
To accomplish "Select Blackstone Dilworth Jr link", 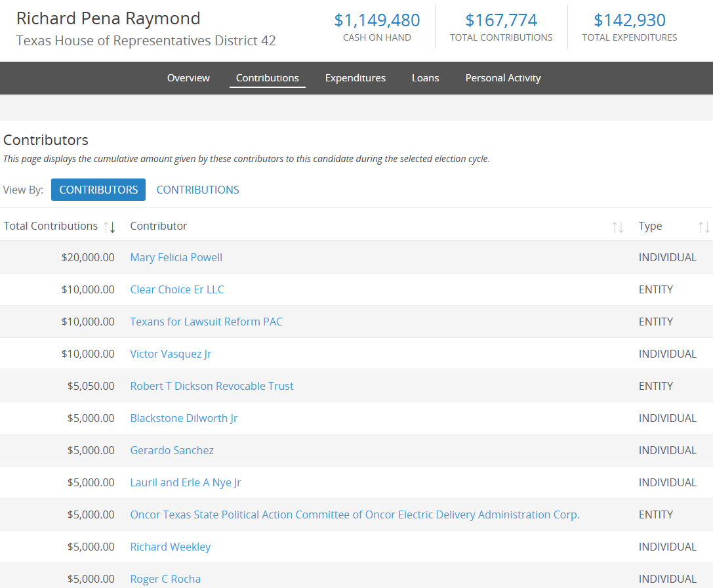I will [x=184, y=418].
